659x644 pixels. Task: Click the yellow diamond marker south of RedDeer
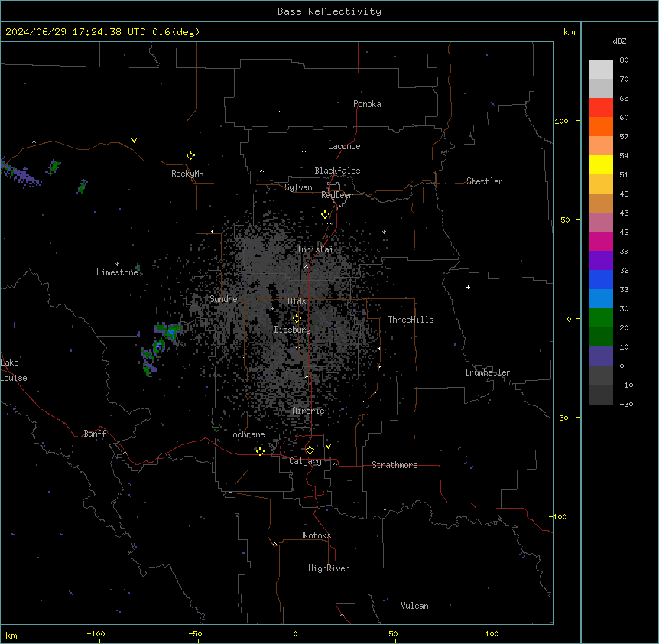tap(325, 215)
